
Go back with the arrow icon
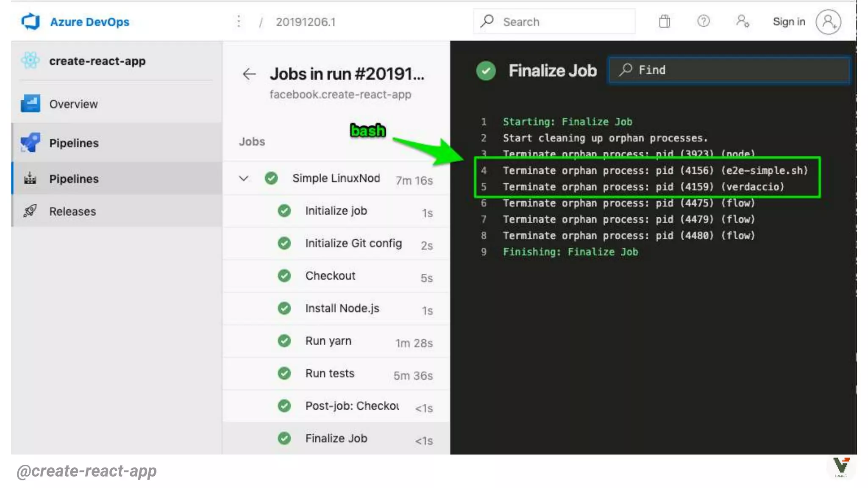(249, 74)
